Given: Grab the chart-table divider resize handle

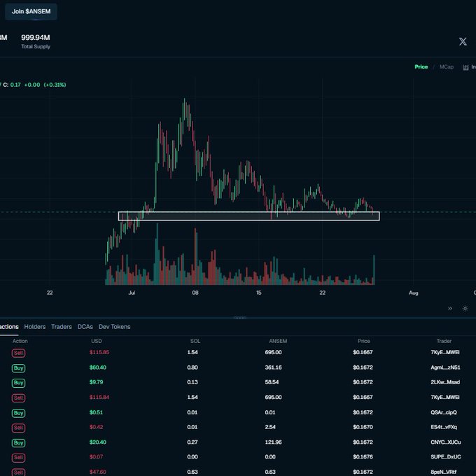Looking at the screenshot, I should (x=240, y=318).
